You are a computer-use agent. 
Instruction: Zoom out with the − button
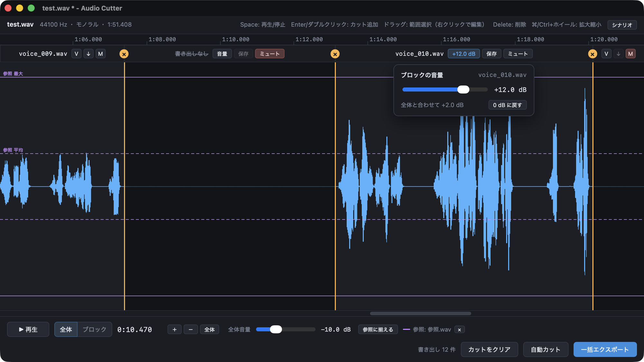pyautogui.click(x=191, y=330)
